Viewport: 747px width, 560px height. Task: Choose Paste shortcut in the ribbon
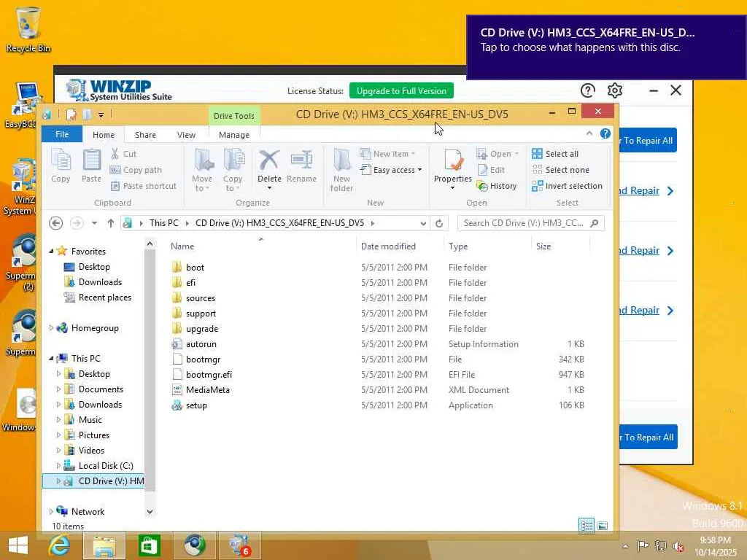[144, 186]
